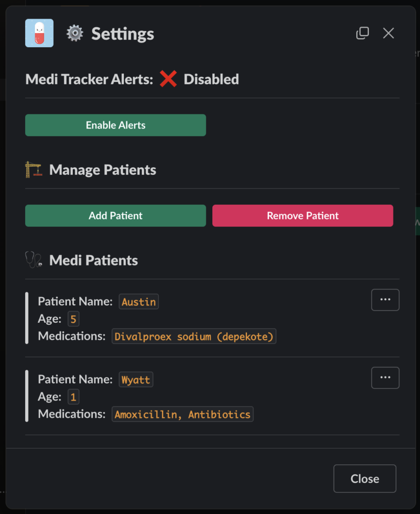Viewport: 420px width, 514px height.
Task: Open the overflow menu for patient Austin
Action: click(385, 300)
